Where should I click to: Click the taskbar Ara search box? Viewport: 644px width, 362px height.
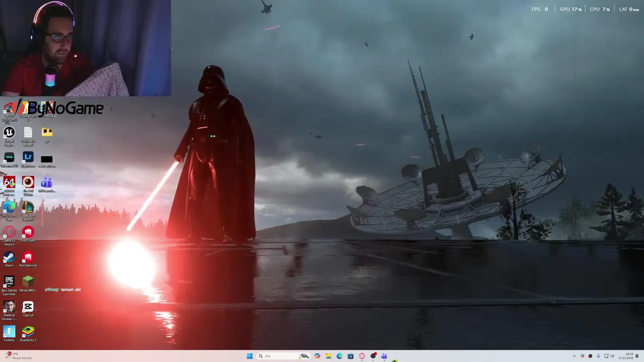click(283, 356)
